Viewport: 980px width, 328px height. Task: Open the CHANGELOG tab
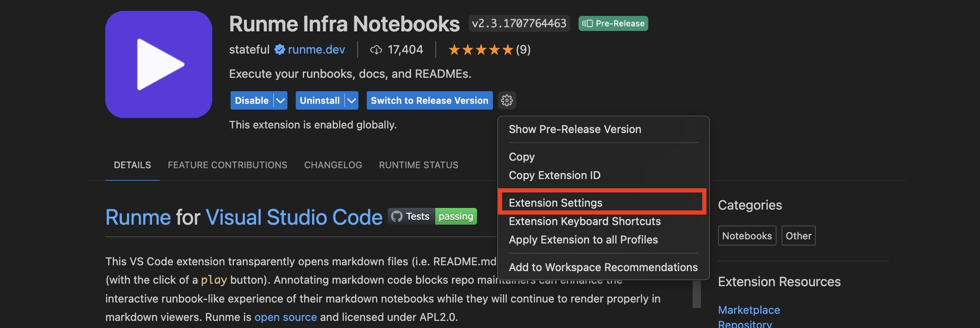[333, 165]
